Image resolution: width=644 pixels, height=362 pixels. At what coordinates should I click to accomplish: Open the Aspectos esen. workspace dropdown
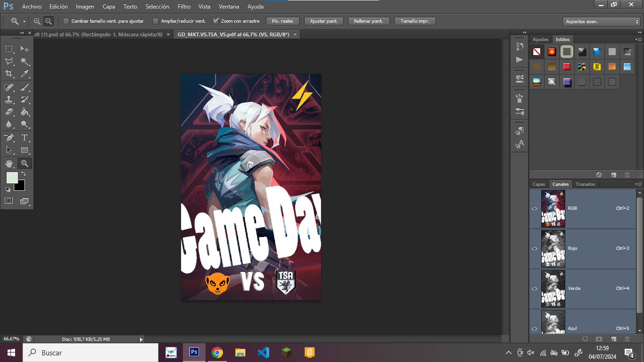pos(601,21)
